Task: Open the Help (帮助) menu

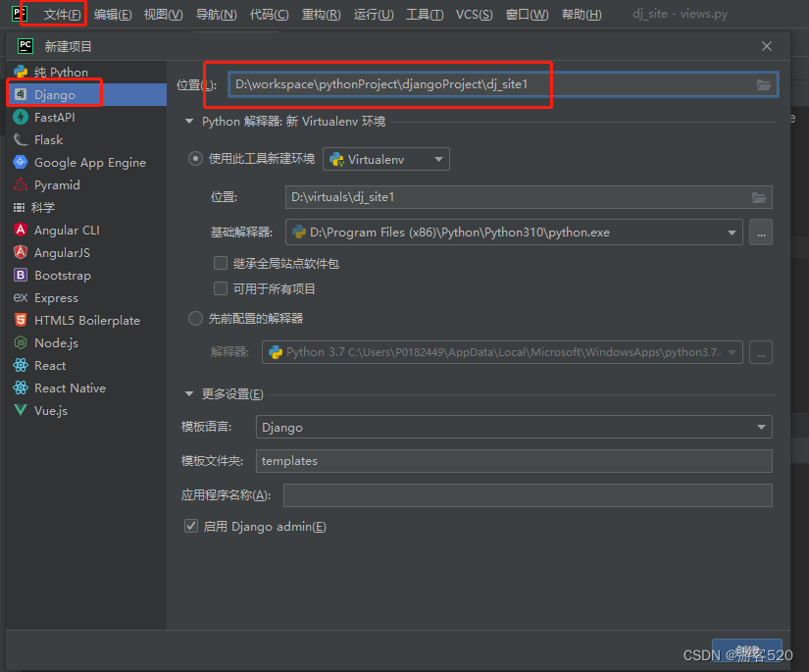Action: (x=581, y=14)
